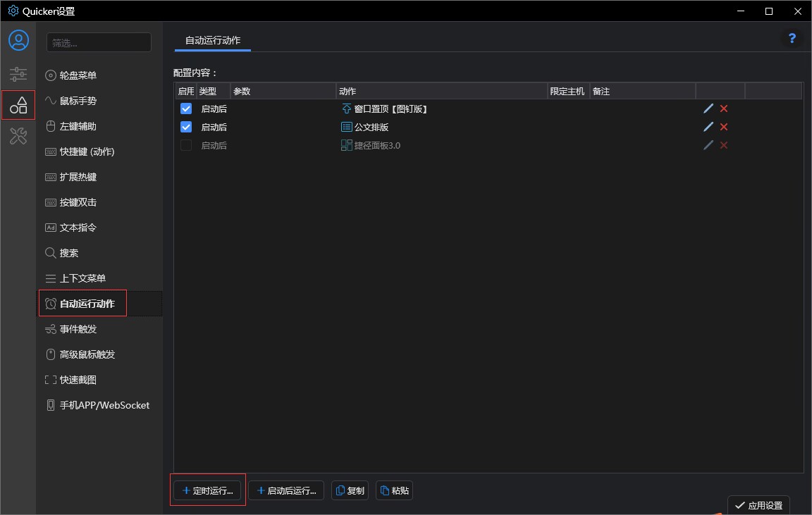Delete the 窗口置顶【图钉版】 row
The width and height of the screenshot is (812, 515).
tap(724, 108)
